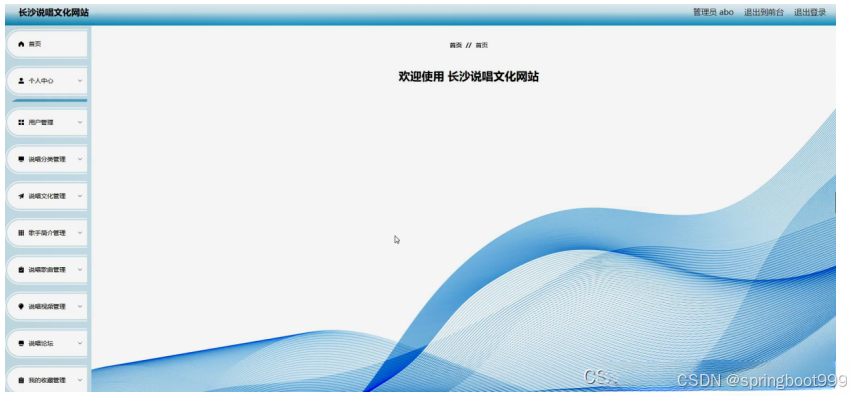
Task: Expand the 我的收藏管理 chevron
Action: pyautogui.click(x=80, y=380)
